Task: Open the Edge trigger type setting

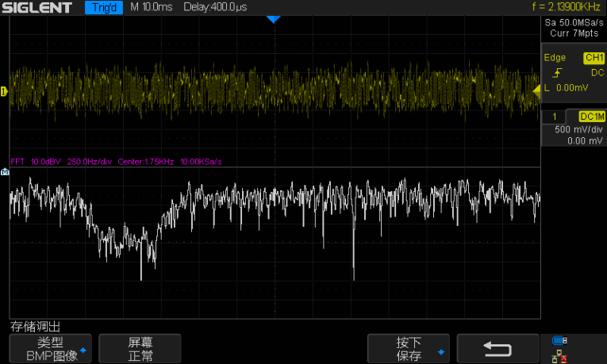Action: (x=555, y=58)
